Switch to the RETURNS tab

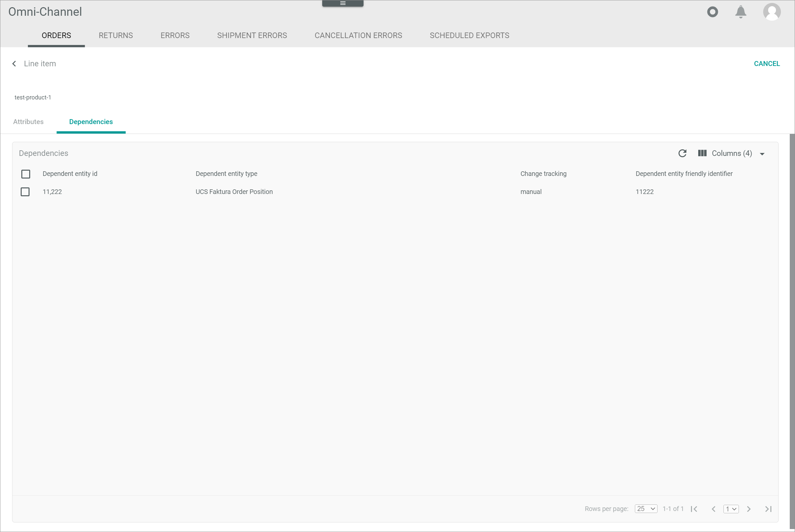pos(115,35)
